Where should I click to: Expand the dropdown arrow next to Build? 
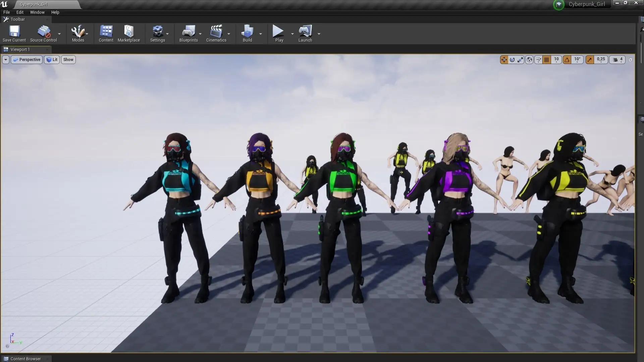pos(261,34)
